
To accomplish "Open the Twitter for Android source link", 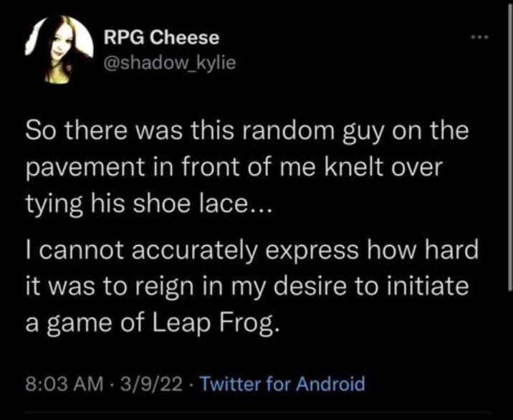I will tap(282, 383).
